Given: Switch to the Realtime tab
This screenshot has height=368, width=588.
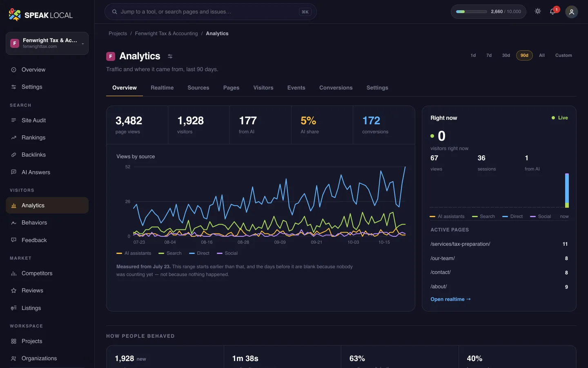Looking at the screenshot, I should click(x=162, y=88).
